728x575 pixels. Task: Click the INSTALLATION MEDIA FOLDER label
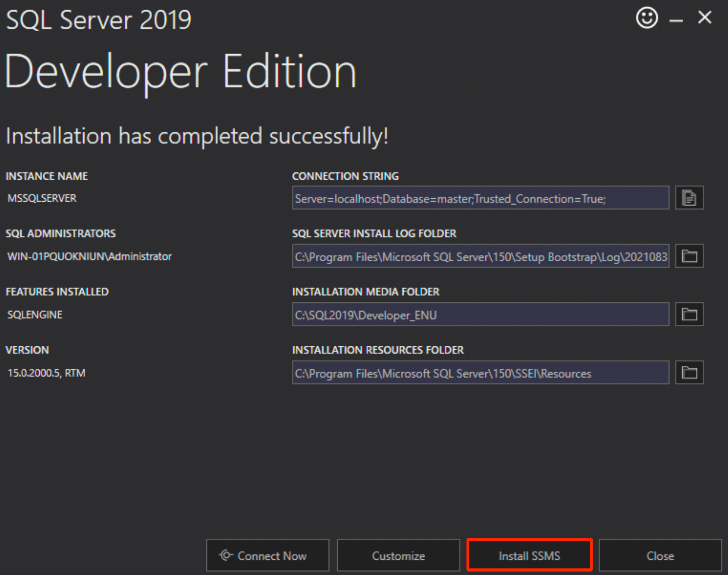point(366,292)
